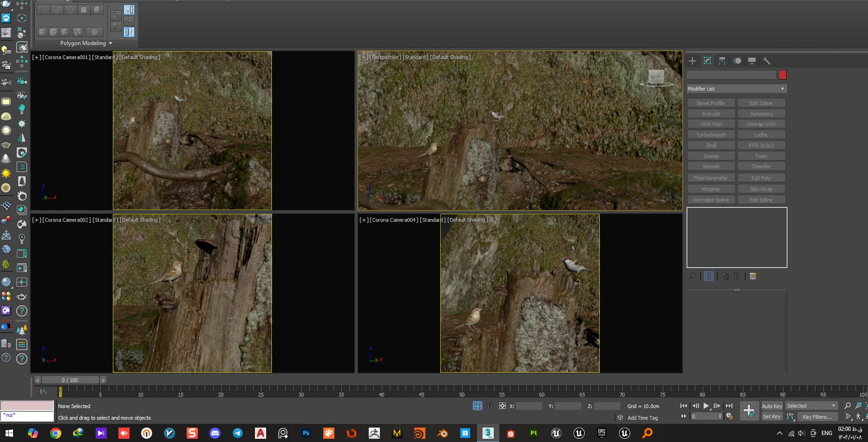Viewport: 868px width, 442px height.
Task: Toggle Key Mode icon beside frame field
Action: click(x=683, y=416)
